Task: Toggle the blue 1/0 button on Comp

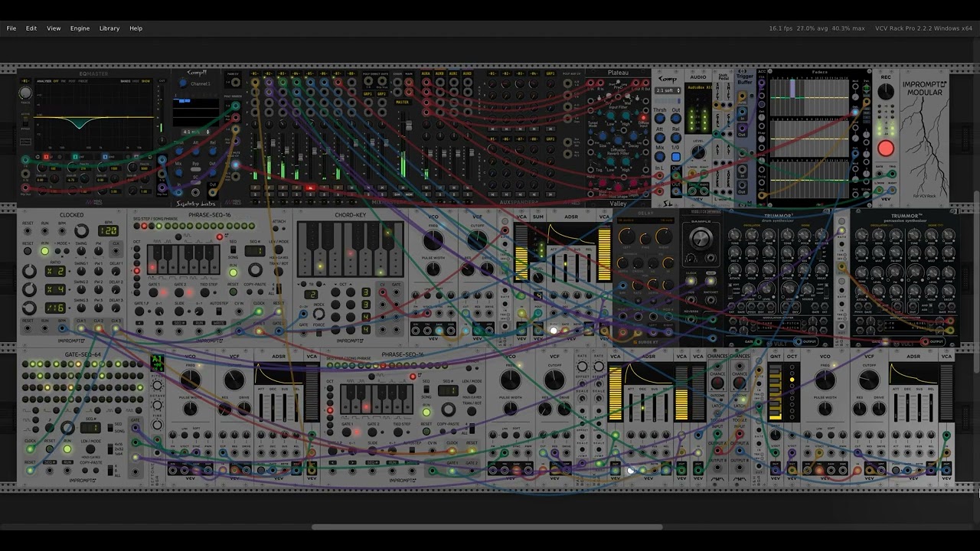Action: click(x=676, y=157)
